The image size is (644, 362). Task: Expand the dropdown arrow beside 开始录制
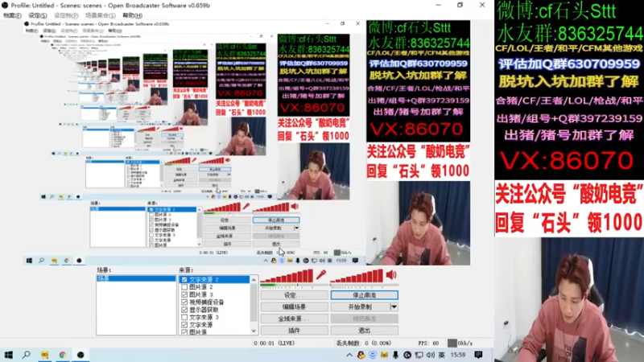(x=394, y=307)
